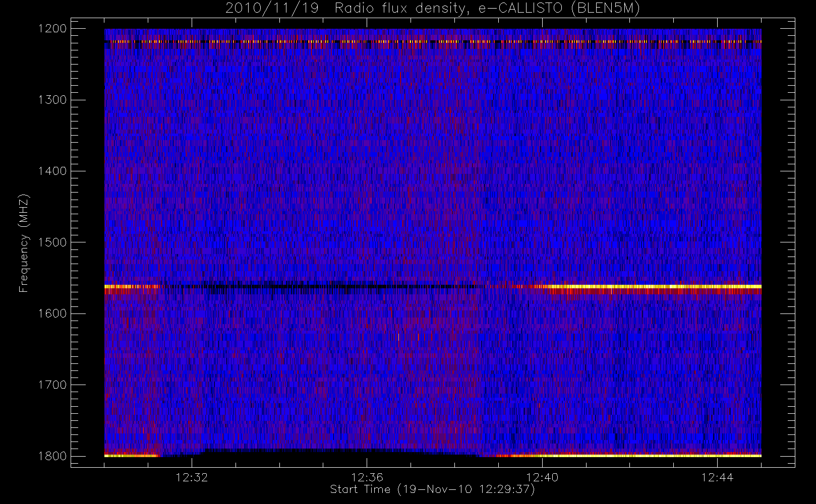This screenshot has width=816, height=504.
Task: Select the 1700 frequency tick label
Action: point(52,385)
